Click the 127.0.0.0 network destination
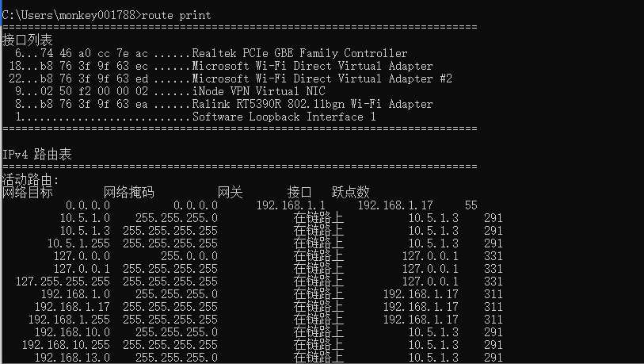The image size is (644, 364). coord(82,256)
